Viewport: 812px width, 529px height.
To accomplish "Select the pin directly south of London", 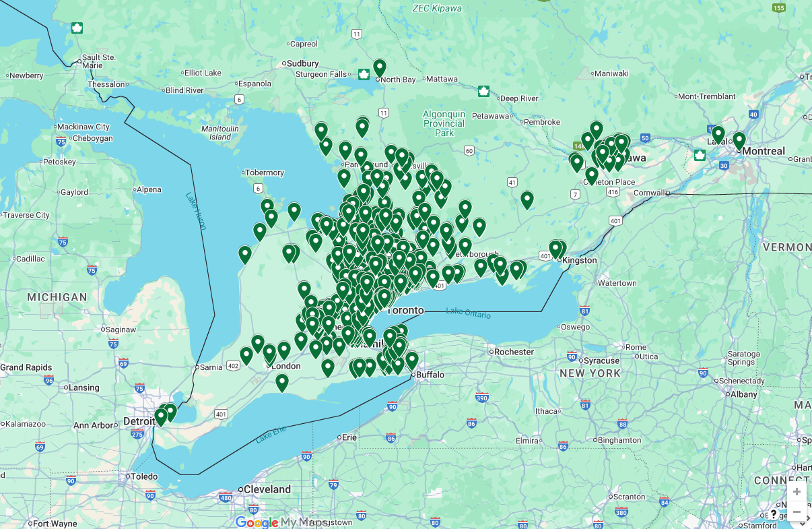I will (x=282, y=382).
